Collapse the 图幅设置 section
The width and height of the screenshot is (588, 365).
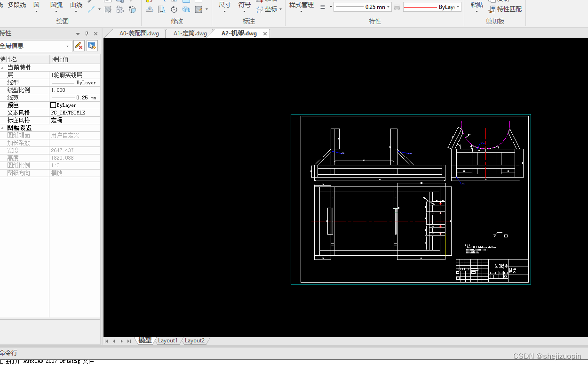(2, 128)
